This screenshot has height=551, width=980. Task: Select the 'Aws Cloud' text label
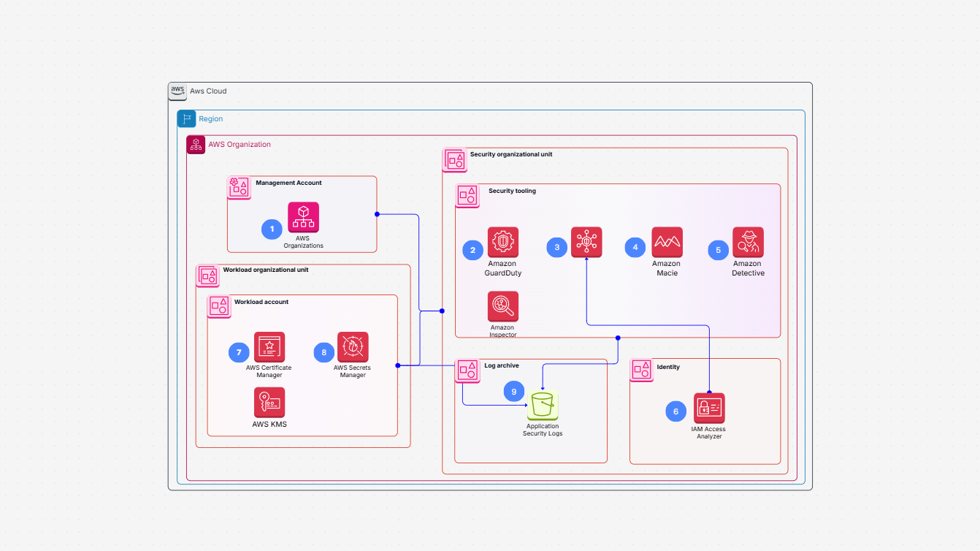click(x=208, y=91)
